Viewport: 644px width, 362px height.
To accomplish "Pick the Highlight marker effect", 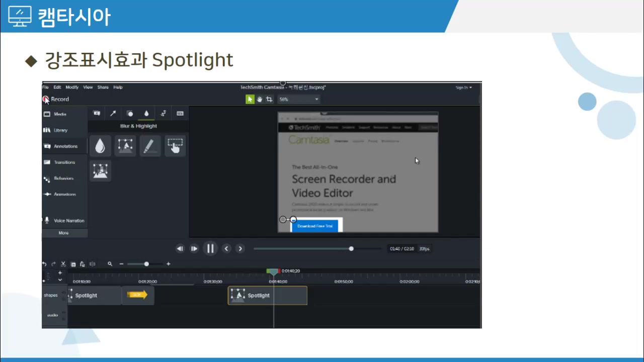I will coord(150,146).
